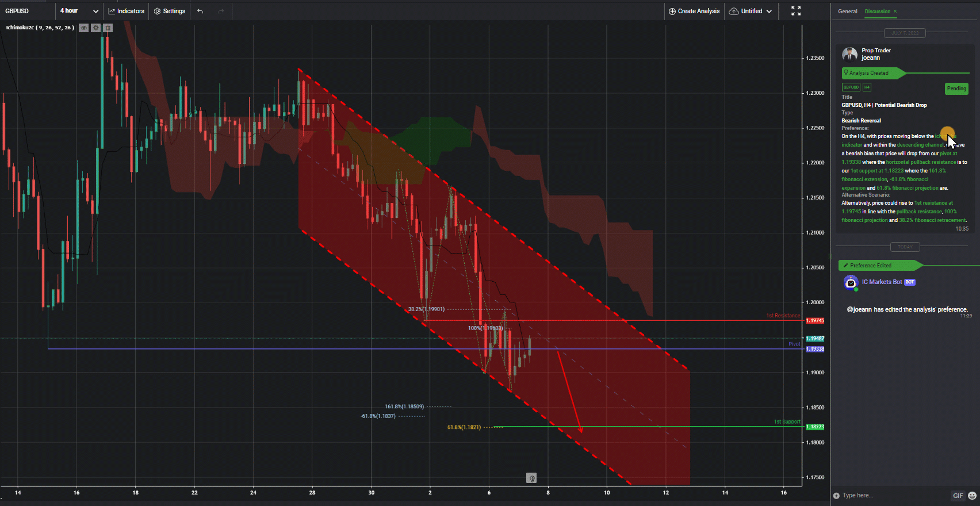This screenshot has width=980, height=506.
Task: Click the 10:35 message timestamp
Action: point(962,229)
